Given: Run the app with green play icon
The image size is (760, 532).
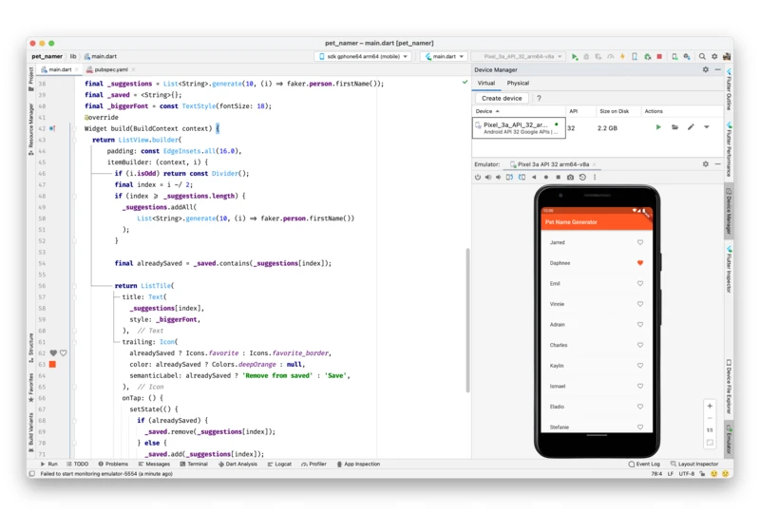Looking at the screenshot, I should pos(575,57).
